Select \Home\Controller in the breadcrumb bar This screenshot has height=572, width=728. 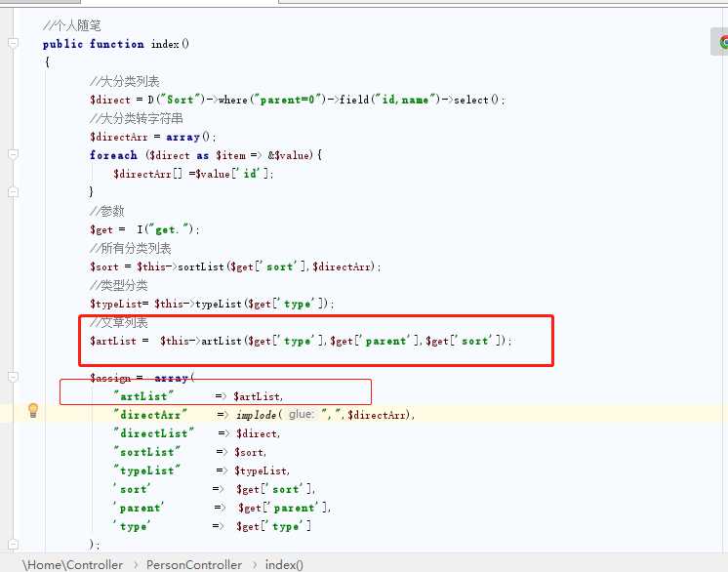pos(72,564)
